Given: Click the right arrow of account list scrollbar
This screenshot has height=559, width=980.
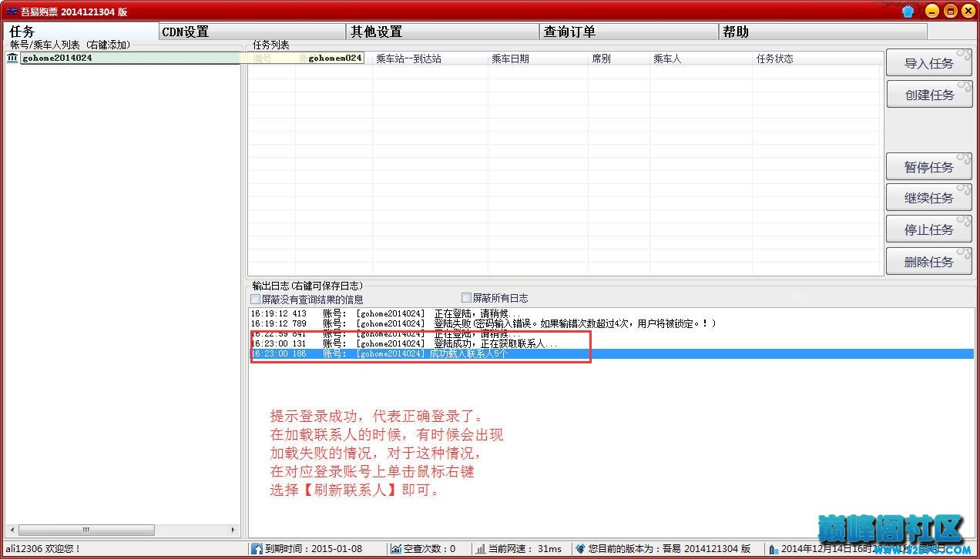Looking at the screenshot, I should click(234, 531).
